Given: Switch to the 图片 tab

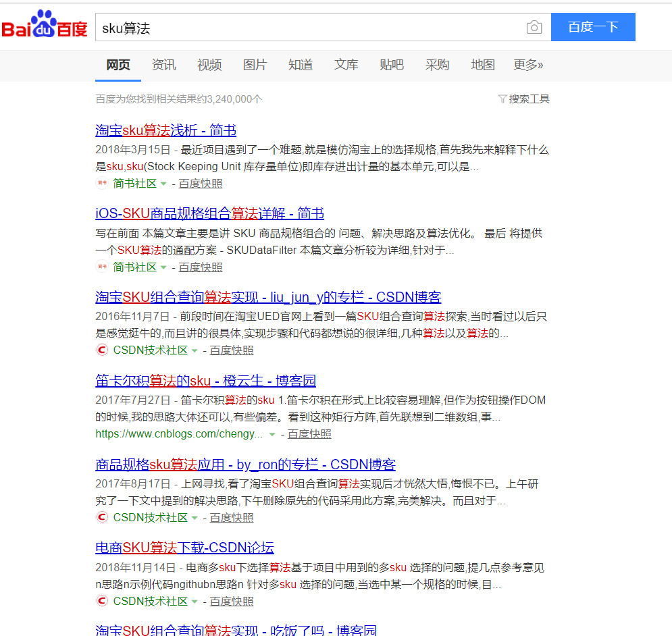Looking at the screenshot, I should (x=255, y=65).
